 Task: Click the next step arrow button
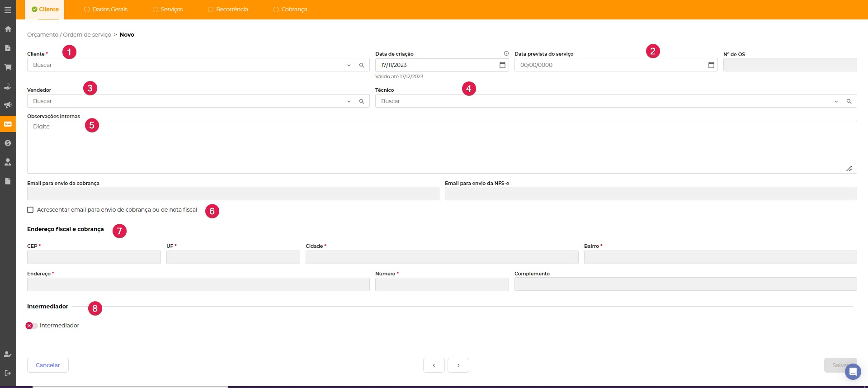pyautogui.click(x=458, y=365)
